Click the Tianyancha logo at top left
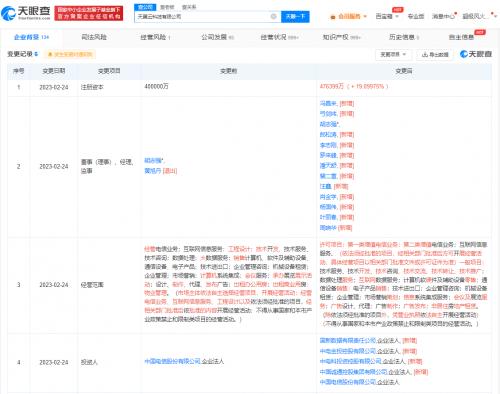The width and height of the screenshot is (500, 394). pyautogui.click(x=26, y=13)
